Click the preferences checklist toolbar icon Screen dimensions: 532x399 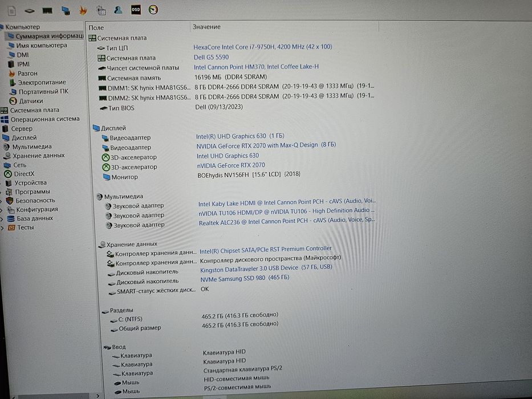pyautogui.click(x=101, y=10)
